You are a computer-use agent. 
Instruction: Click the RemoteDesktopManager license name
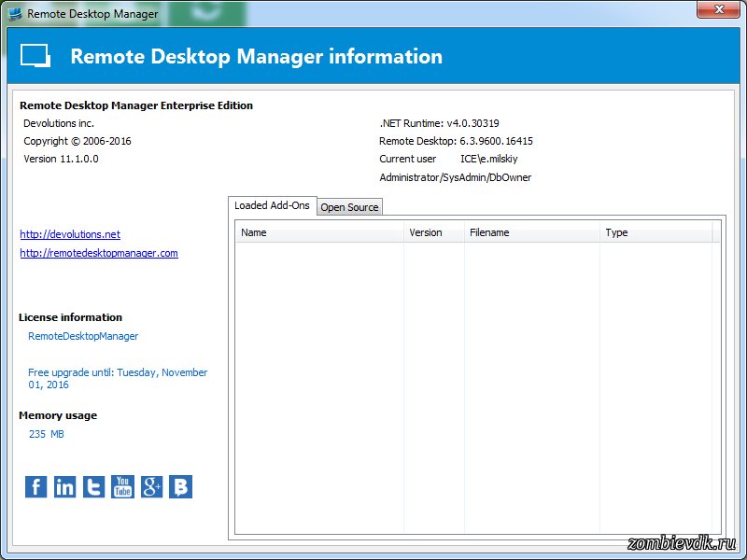coord(83,336)
